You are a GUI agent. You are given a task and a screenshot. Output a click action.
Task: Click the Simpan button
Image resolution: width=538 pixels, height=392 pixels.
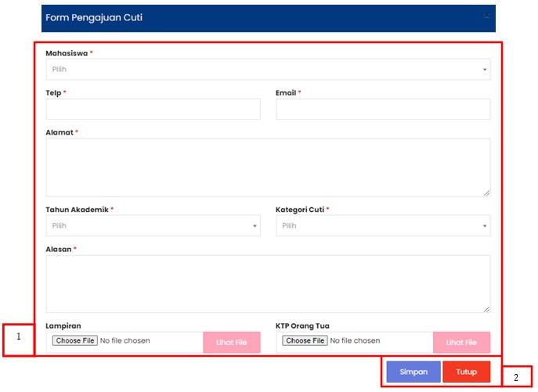click(413, 372)
